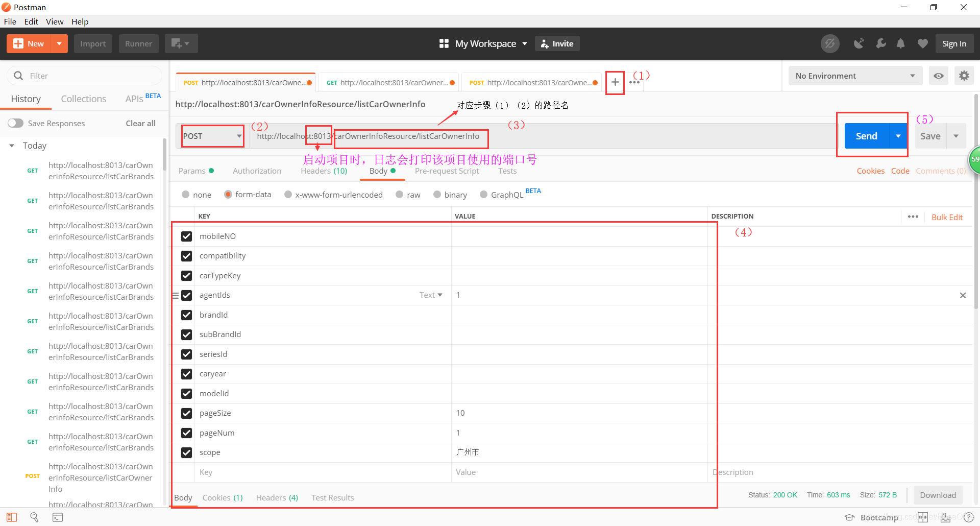Click the Sign In button
The image size is (980, 526).
(954, 44)
